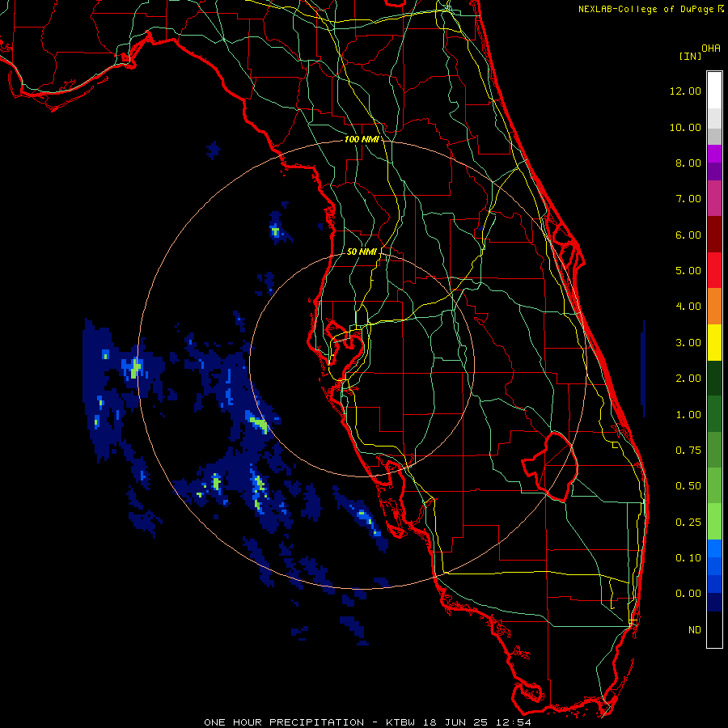The image size is (728, 728).
Task: Select the white swatch in color scale
Action: (x=714, y=90)
